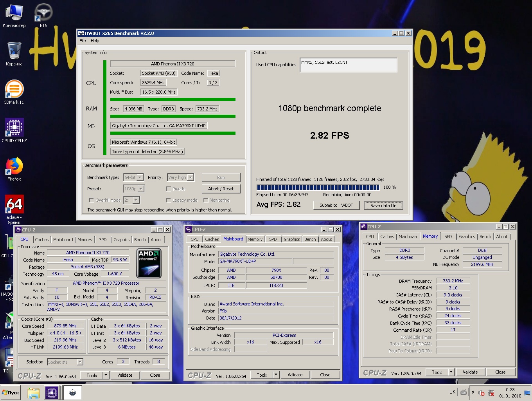Open the Firefox desktop shortcut
This screenshot has width=532, height=401.
pyautogui.click(x=14, y=169)
